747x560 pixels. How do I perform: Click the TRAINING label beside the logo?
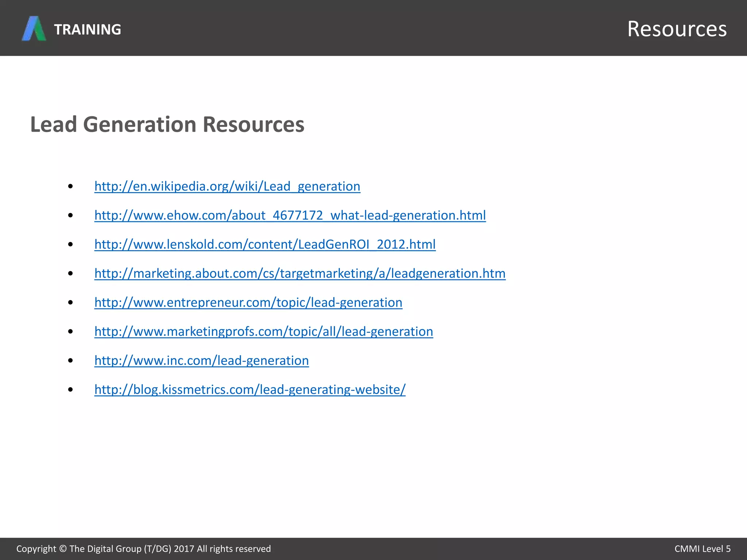pos(88,30)
